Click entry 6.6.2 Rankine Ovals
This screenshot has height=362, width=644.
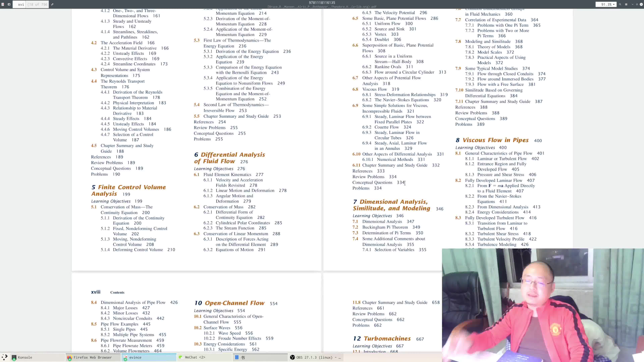388,67
